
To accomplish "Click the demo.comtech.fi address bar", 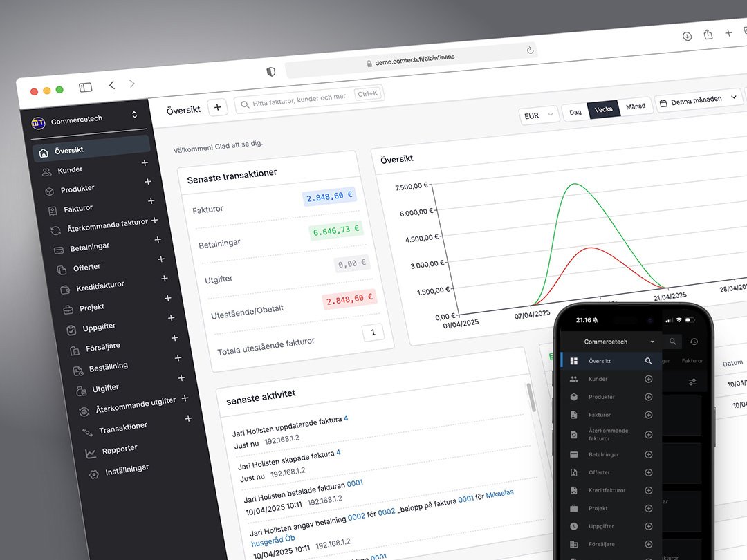I will point(411,60).
